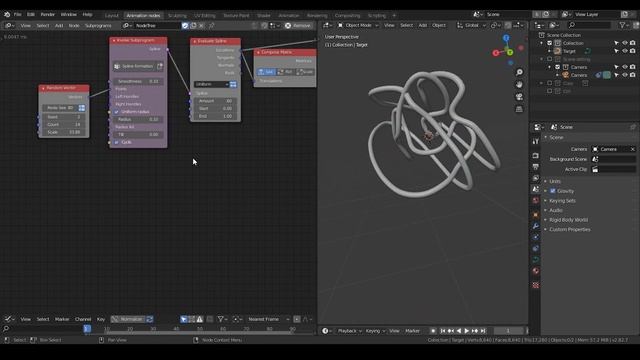
Task: Open the Window menu
Action: click(69, 14)
